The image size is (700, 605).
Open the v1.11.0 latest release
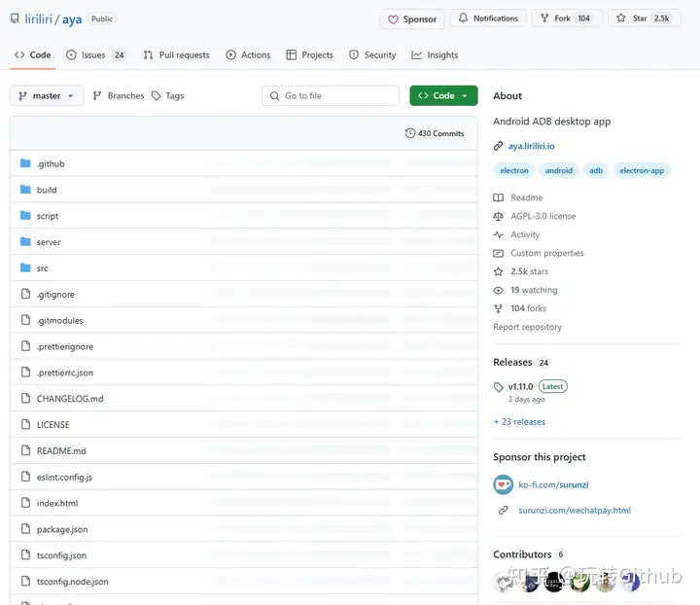click(521, 386)
